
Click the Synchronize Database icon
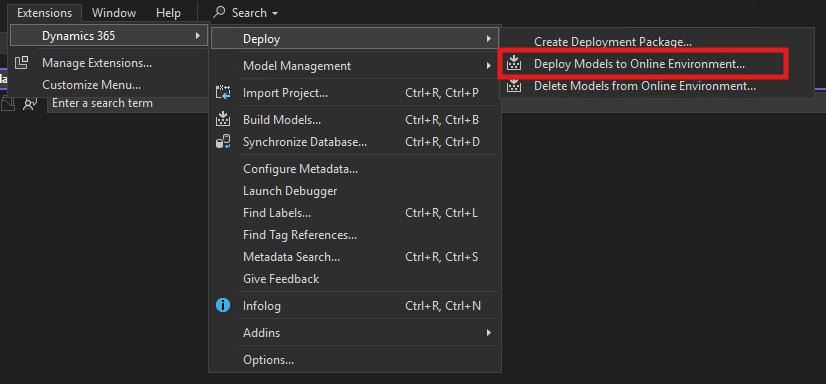click(x=223, y=142)
